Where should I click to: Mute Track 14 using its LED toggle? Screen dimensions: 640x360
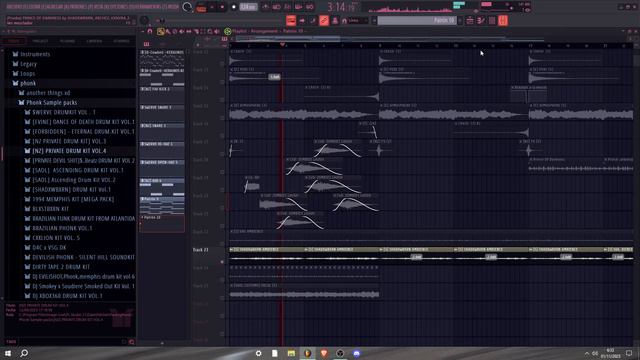[x=222, y=100]
